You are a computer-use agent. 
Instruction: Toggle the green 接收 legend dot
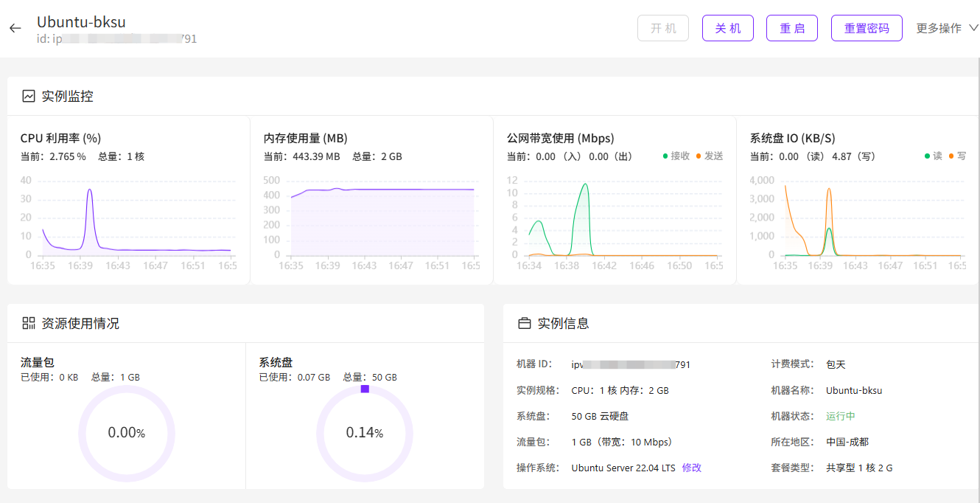coord(665,156)
